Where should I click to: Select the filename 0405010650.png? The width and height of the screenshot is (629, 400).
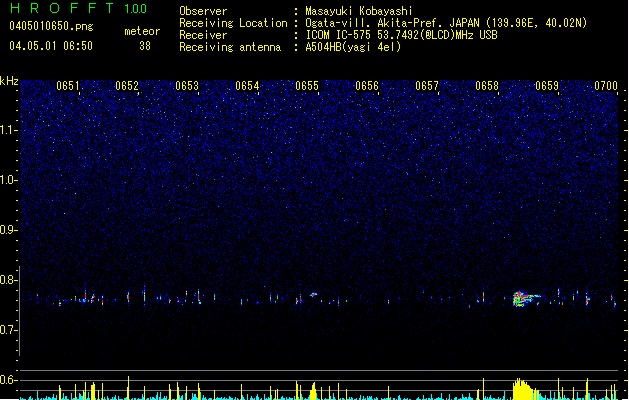(x=51, y=26)
